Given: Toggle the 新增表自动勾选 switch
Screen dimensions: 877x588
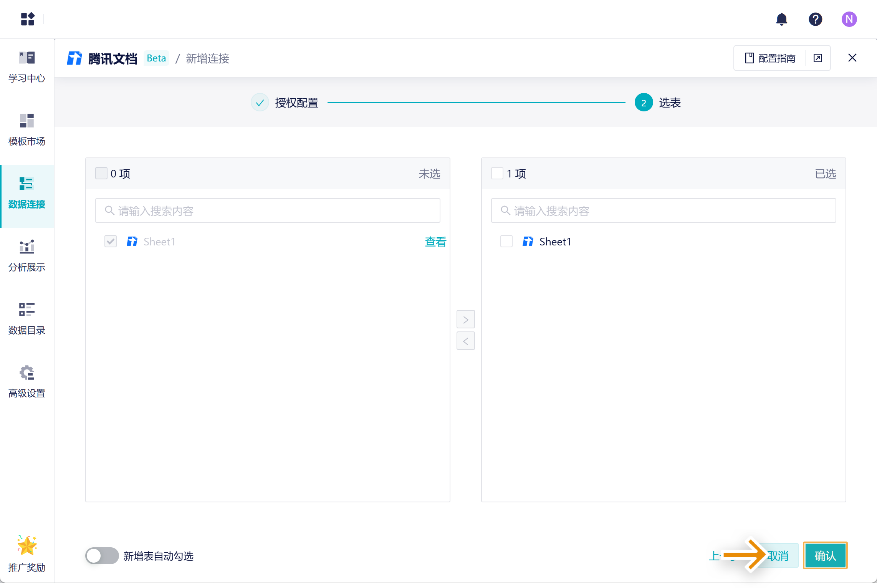Looking at the screenshot, I should 102,556.
